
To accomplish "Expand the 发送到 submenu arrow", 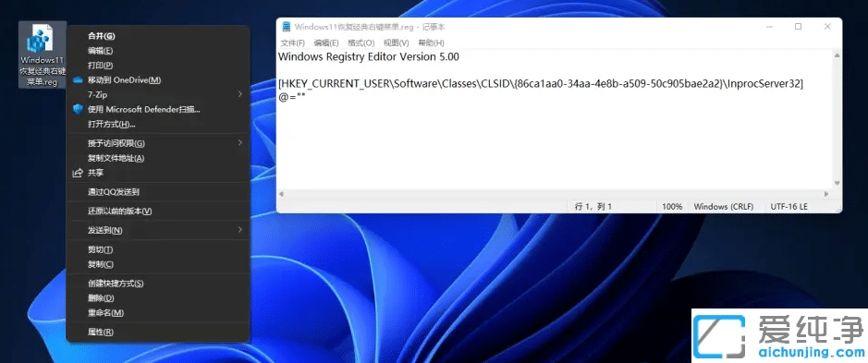I will coord(240,229).
